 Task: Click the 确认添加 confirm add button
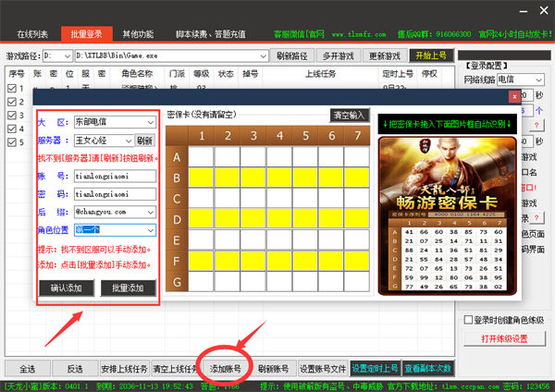pos(66,288)
